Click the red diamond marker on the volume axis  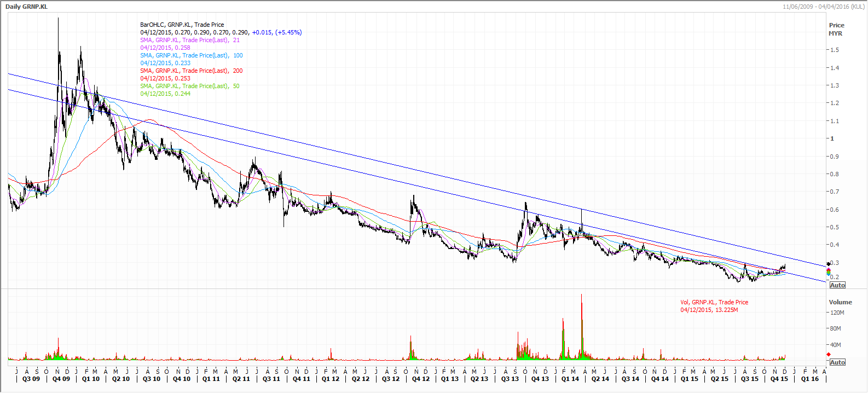pyautogui.click(x=828, y=355)
